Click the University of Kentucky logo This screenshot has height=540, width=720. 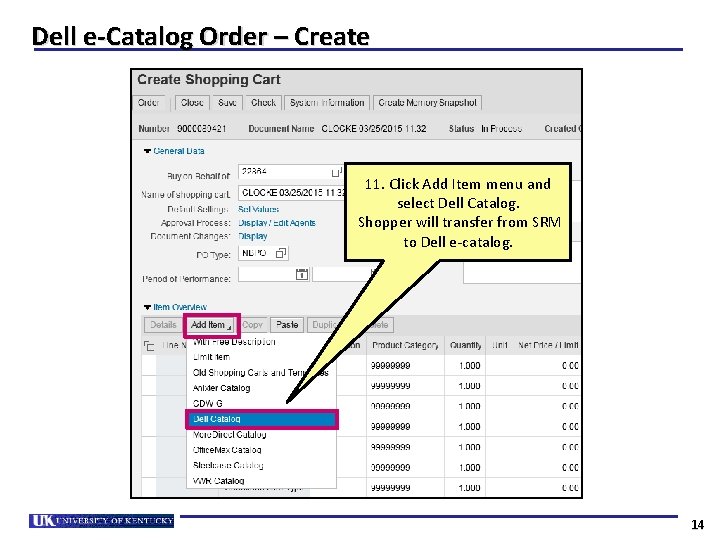pyautogui.click(x=101, y=521)
